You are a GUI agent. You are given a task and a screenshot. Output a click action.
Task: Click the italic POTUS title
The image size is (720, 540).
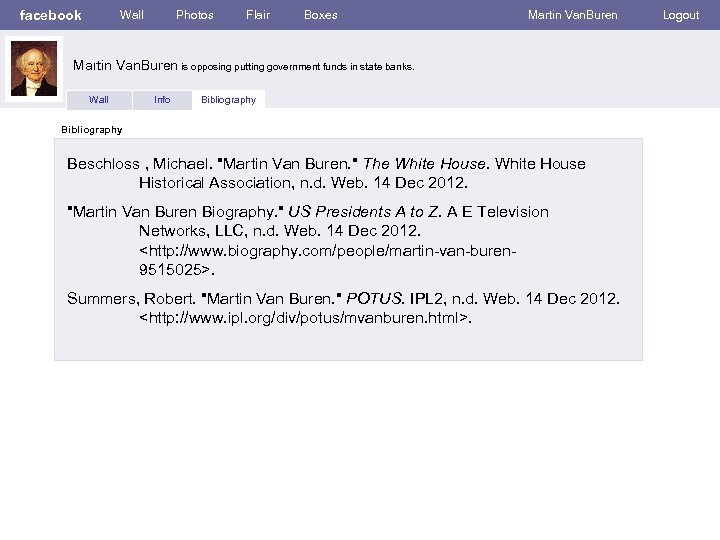[x=374, y=298]
